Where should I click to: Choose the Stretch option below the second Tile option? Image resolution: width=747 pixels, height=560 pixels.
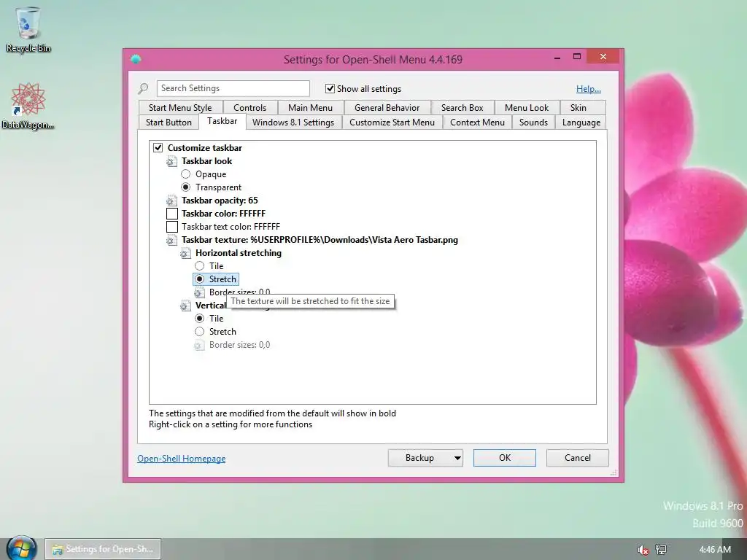coord(200,332)
